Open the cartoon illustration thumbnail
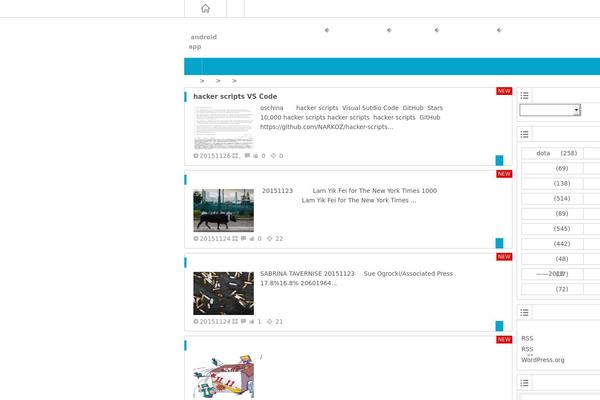 (223, 376)
